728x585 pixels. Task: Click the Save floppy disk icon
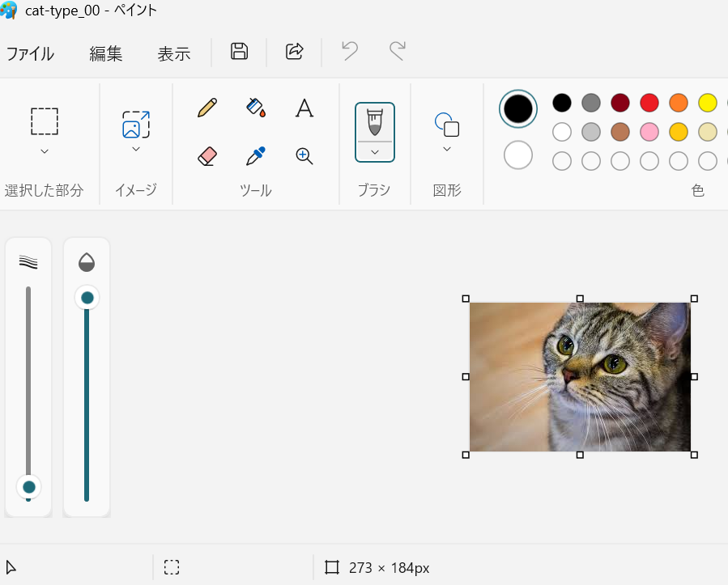pos(239,51)
